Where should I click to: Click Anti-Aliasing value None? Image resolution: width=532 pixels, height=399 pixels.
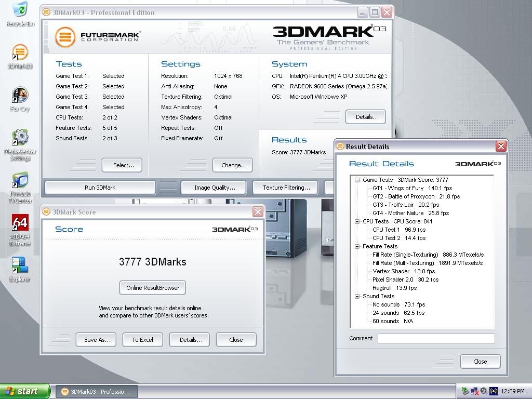220,87
